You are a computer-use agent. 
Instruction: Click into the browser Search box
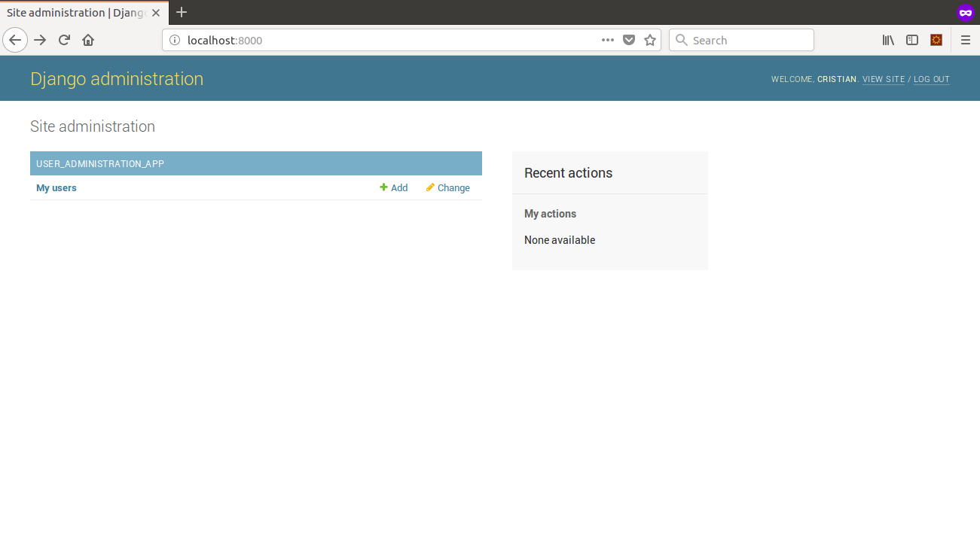point(741,40)
